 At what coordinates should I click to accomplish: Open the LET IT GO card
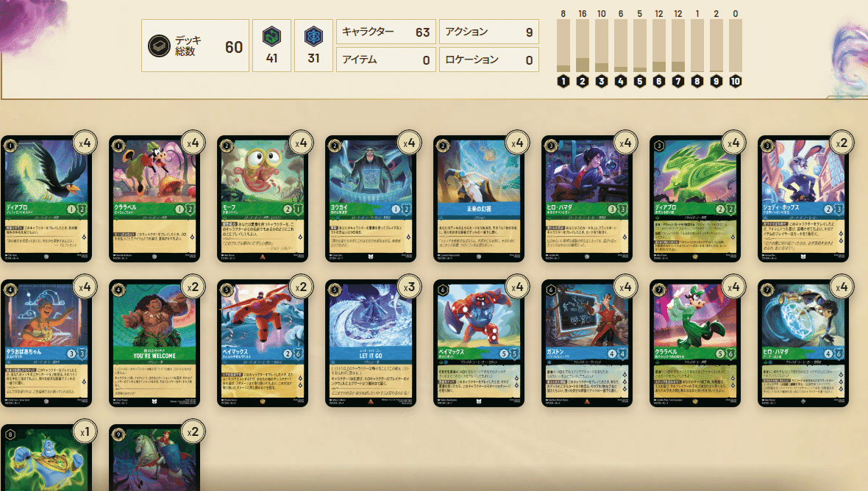coord(370,343)
